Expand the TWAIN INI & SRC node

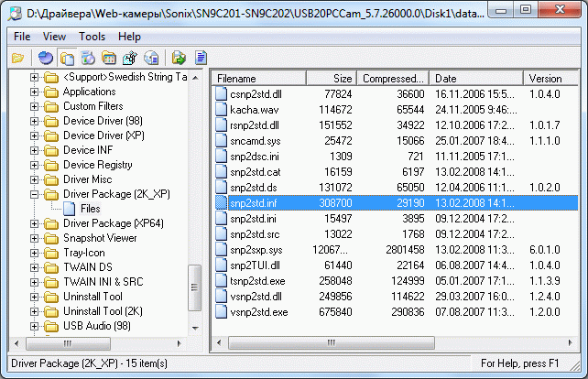[34, 282]
